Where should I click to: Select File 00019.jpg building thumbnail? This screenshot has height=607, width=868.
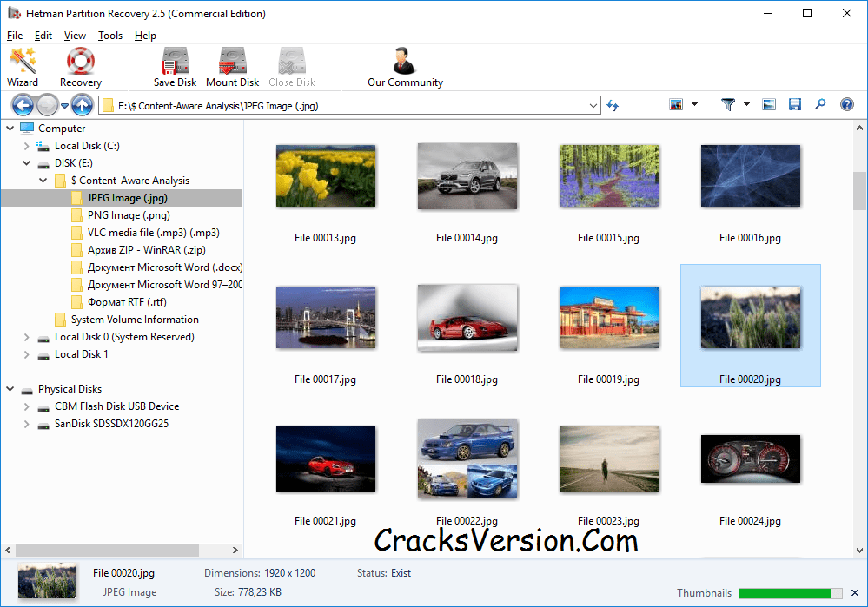coord(609,318)
